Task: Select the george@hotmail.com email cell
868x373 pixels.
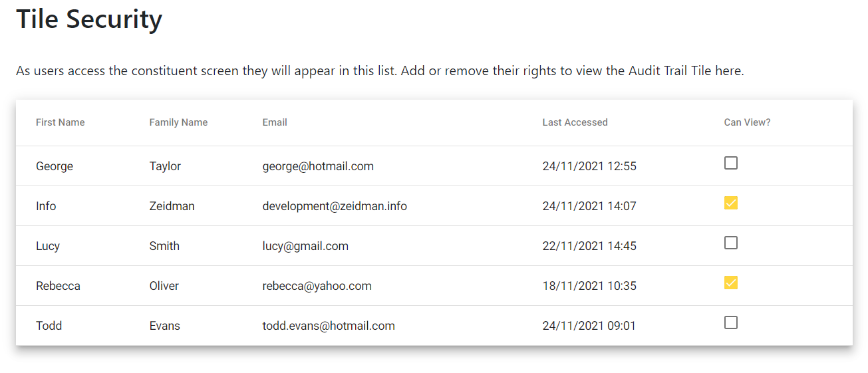Action: (x=318, y=166)
